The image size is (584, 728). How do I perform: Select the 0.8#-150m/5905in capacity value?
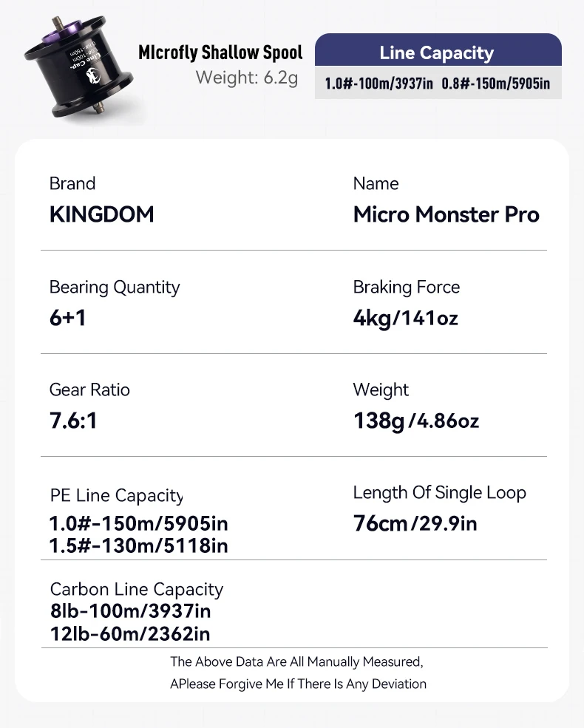(495, 84)
